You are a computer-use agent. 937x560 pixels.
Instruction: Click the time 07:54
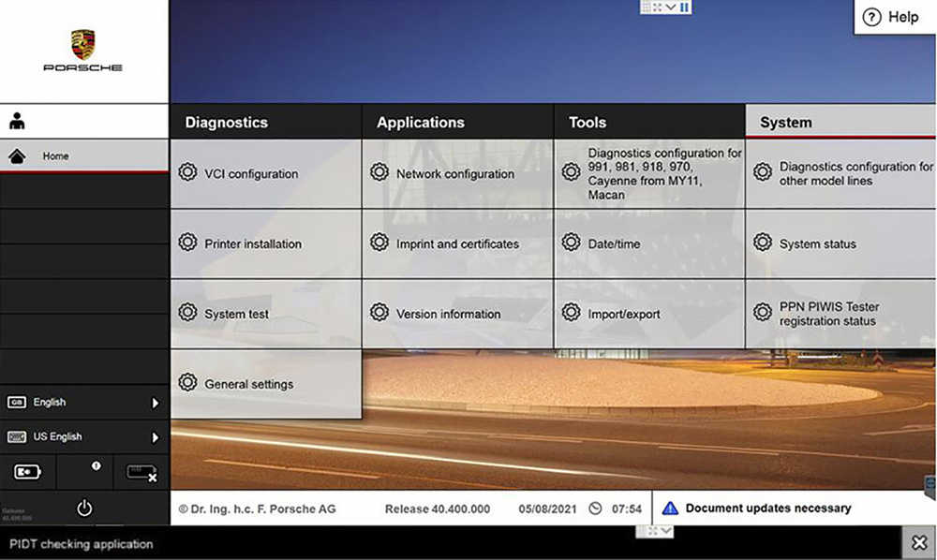(x=626, y=509)
